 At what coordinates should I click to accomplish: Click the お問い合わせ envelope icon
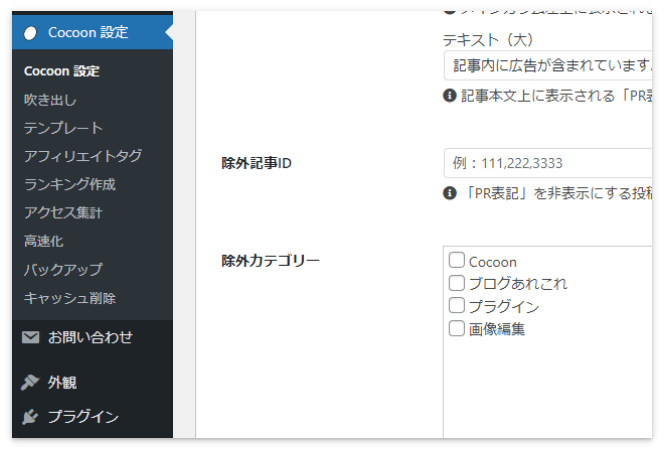(x=30, y=338)
